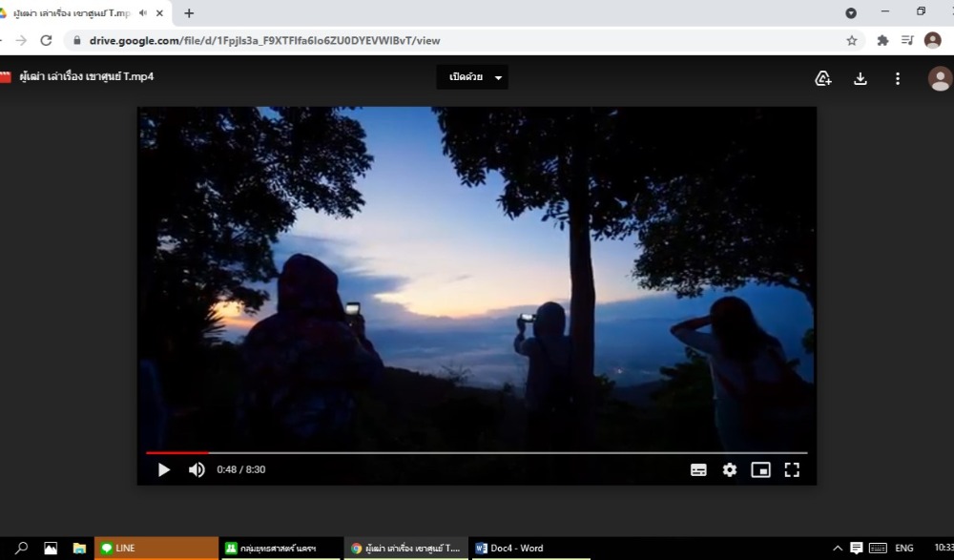
Task: Open the three-dot more actions menu
Action: (x=898, y=78)
